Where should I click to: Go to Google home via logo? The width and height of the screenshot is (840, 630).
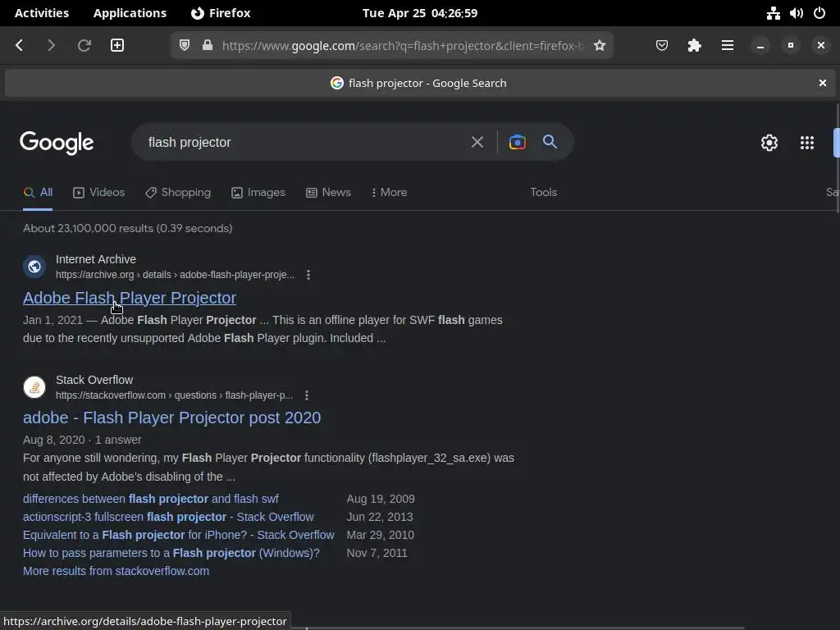pyautogui.click(x=57, y=143)
